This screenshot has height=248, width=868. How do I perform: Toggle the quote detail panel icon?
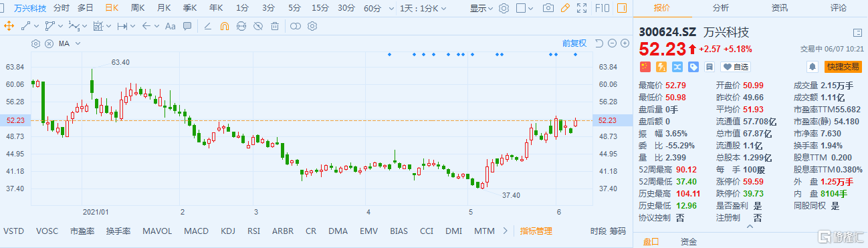pyautogui.click(x=857, y=33)
